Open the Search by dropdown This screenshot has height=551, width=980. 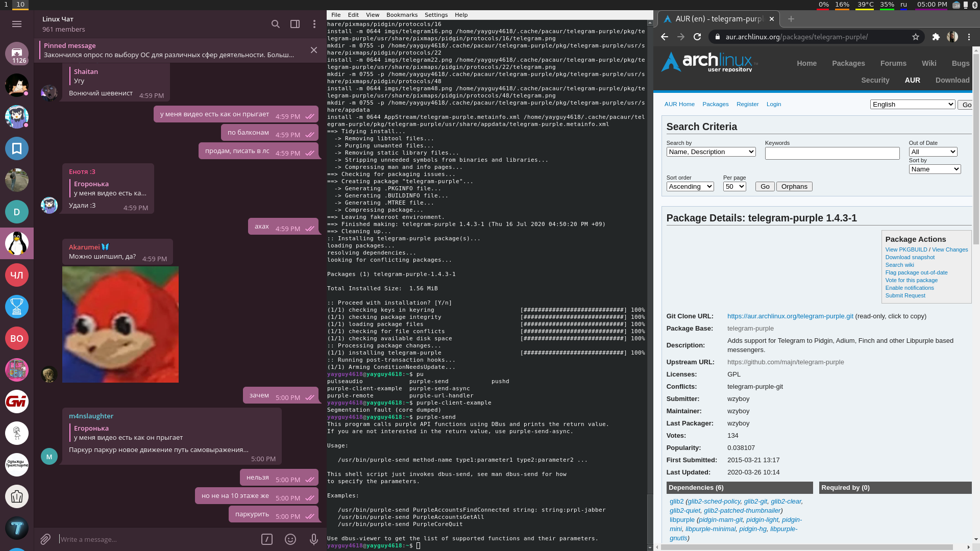tap(711, 152)
